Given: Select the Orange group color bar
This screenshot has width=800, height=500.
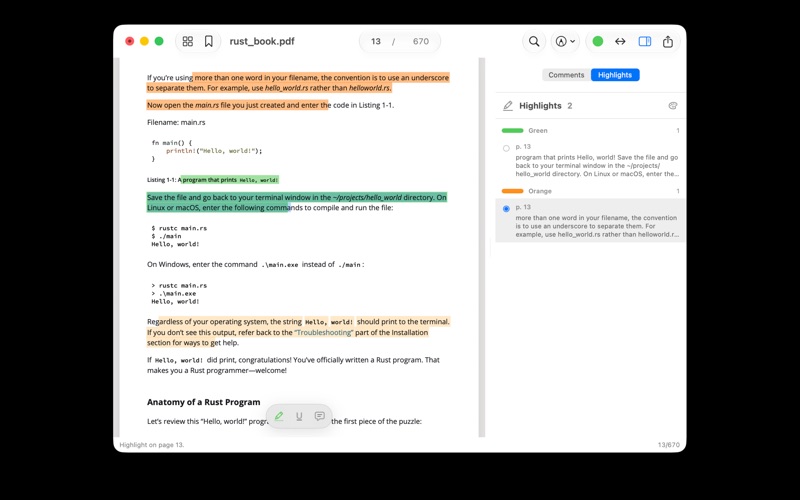Looking at the screenshot, I should [x=512, y=191].
